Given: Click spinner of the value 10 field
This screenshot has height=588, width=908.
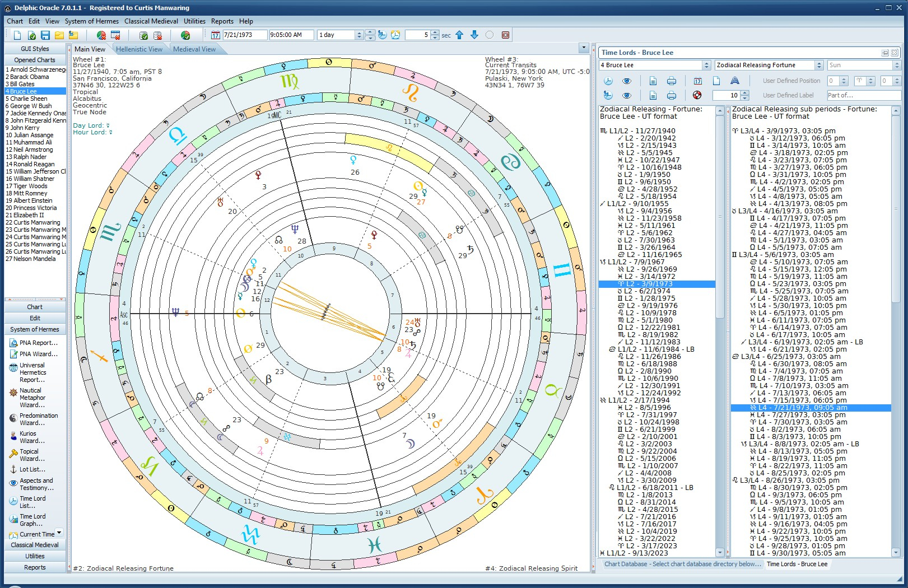Looking at the screenshot, I should 744,95.
